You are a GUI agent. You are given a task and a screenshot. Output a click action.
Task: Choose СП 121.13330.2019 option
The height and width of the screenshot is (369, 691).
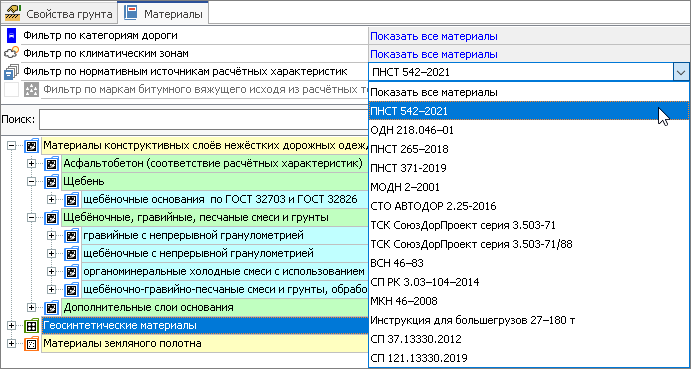click(528, 358)
